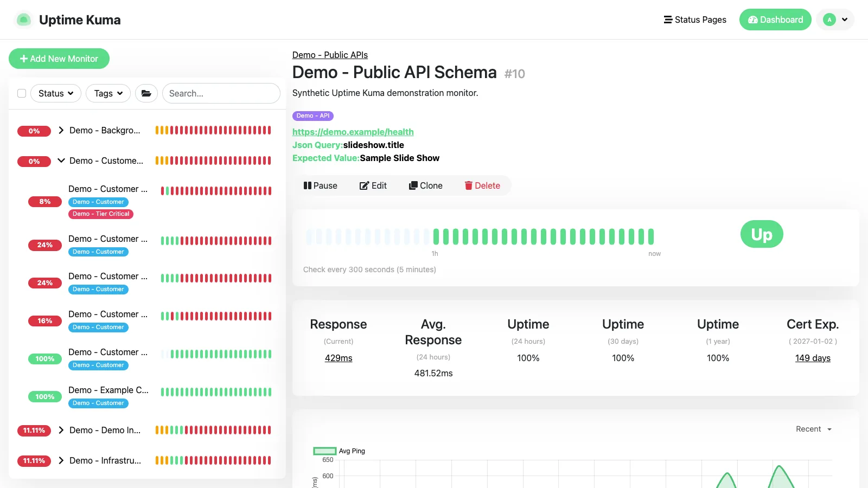868x488 pixels.
Task: Open the Tags filter dropdown
Action: coord(108,93)
